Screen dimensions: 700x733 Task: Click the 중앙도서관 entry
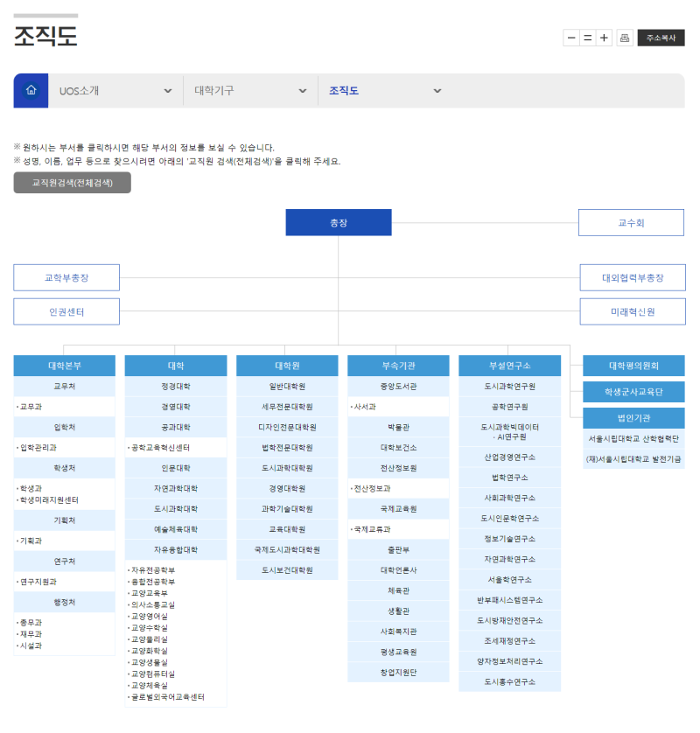(x=398, y=387)
